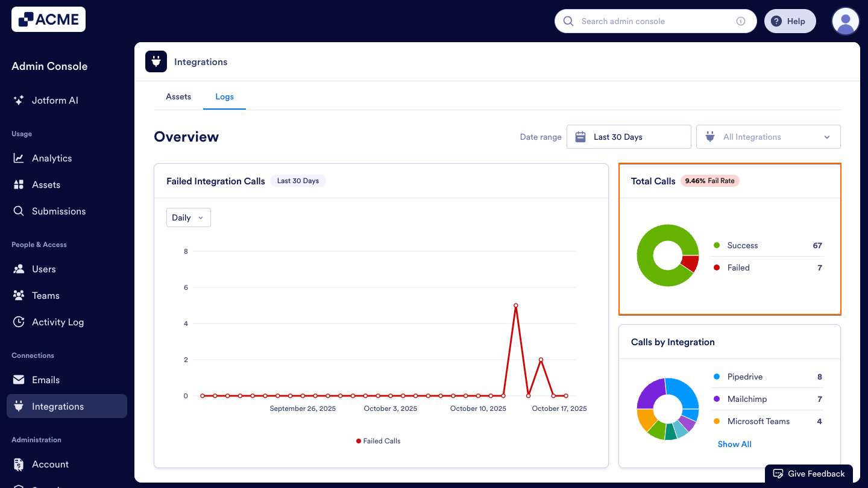Click the Account icon under Administration
The width and height of the screenshot is (868, 488).
[18, 464]
